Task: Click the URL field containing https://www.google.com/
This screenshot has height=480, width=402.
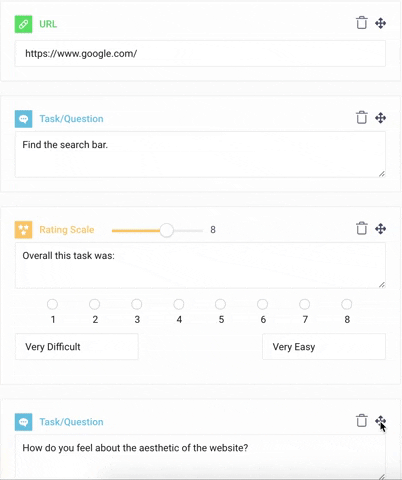Action: (x=200, y=54)
